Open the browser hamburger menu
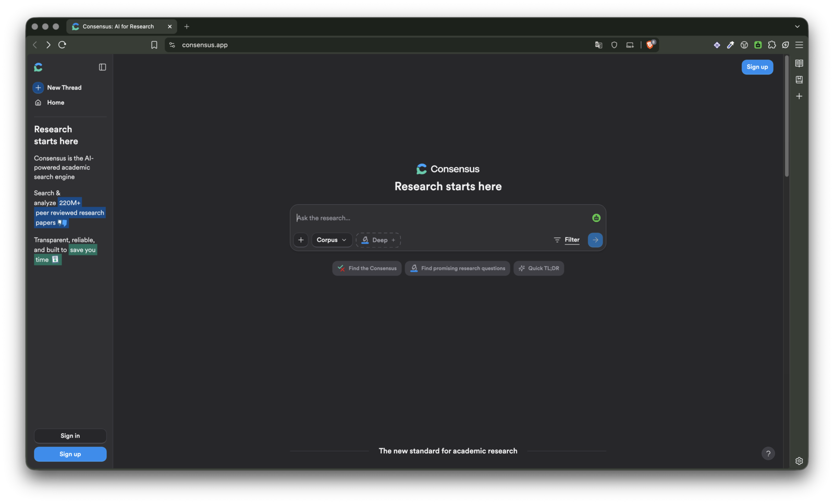Screen dimensions: 834x504 pyautogui.click(x=799, y=45)
